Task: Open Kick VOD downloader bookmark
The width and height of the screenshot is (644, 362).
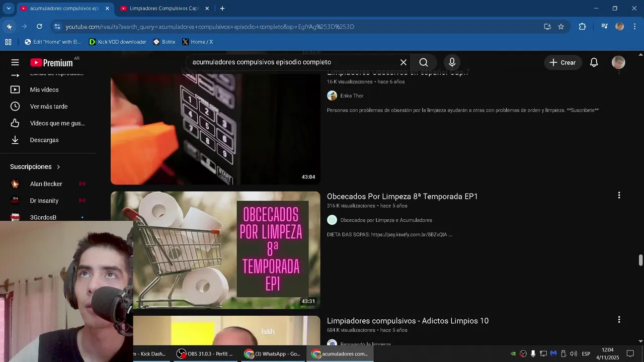Action: point(118,42)
